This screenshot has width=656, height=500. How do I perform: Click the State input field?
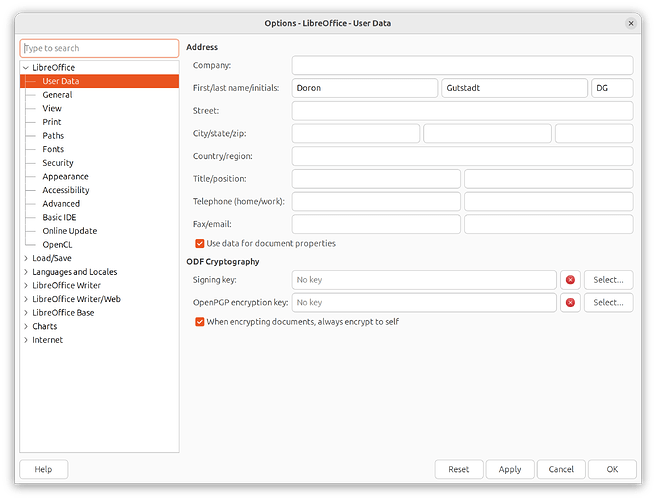(x=487, y=133)
